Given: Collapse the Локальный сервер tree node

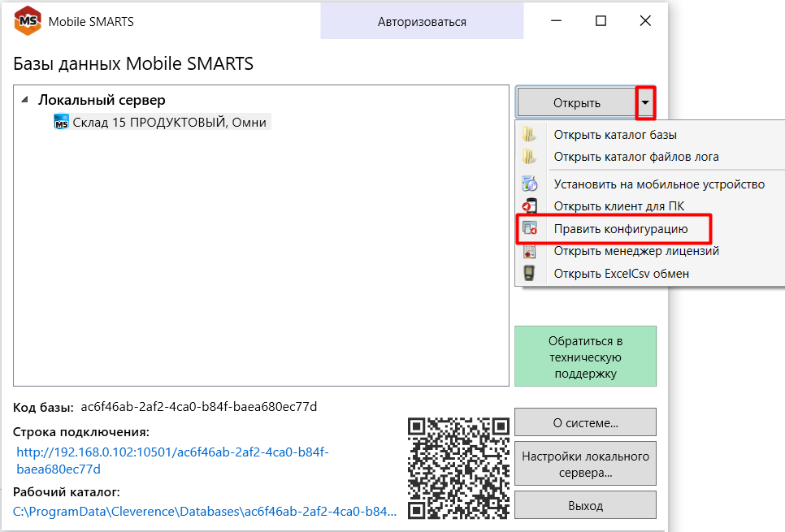Looking at the screenshot, I should [24, 100].
